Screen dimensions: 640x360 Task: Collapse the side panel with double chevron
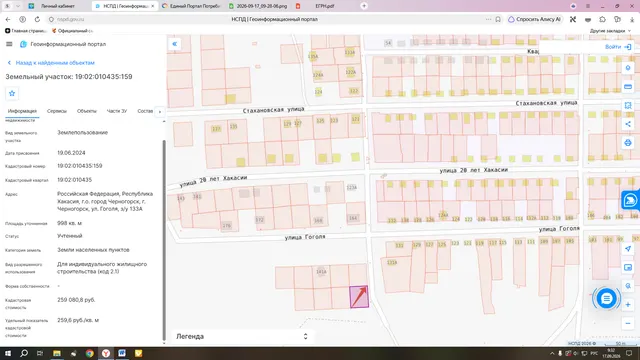tap(174, 44)
